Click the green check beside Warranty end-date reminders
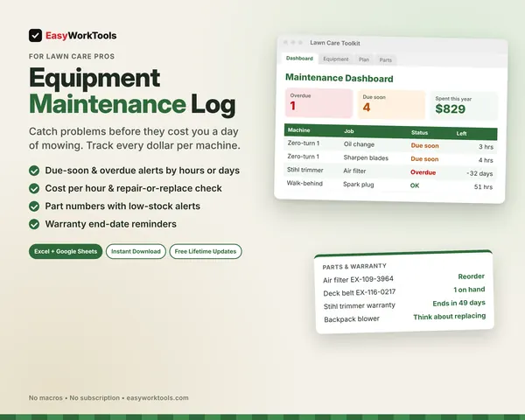 [34, 224]
